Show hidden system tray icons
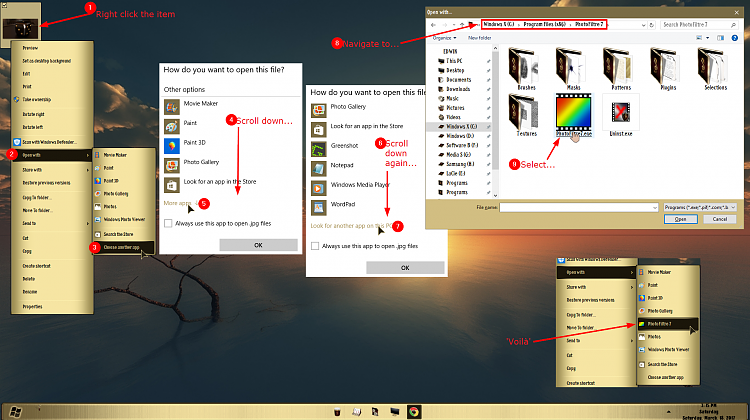The height and width of the screenshot is (420, 750). pyautogui.click(x=669, y=412)
